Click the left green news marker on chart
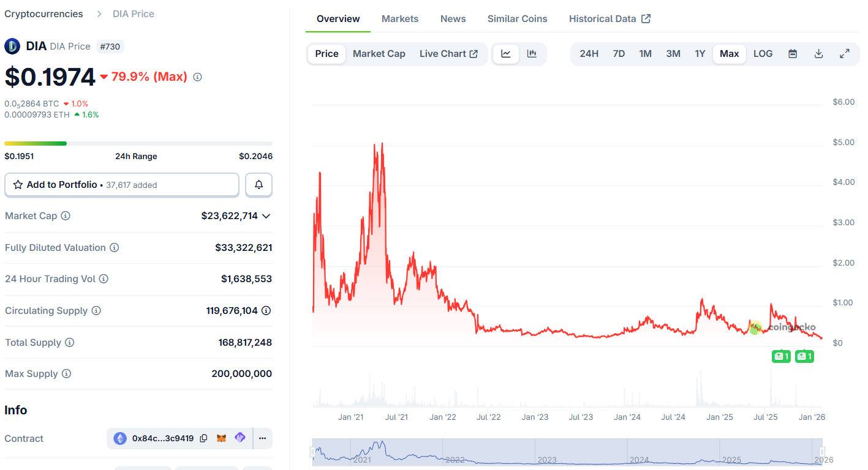The width and height of the screenshot is (868, 470). (x=781, y=356)
